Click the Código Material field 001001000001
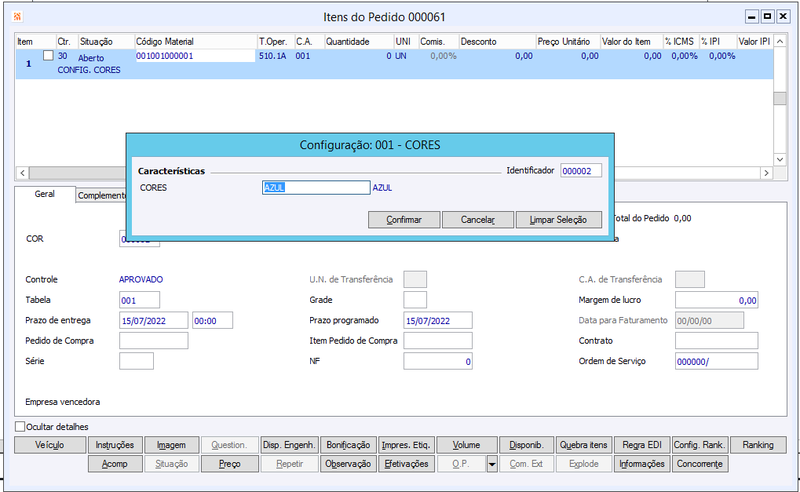 (x=194, y=56)
